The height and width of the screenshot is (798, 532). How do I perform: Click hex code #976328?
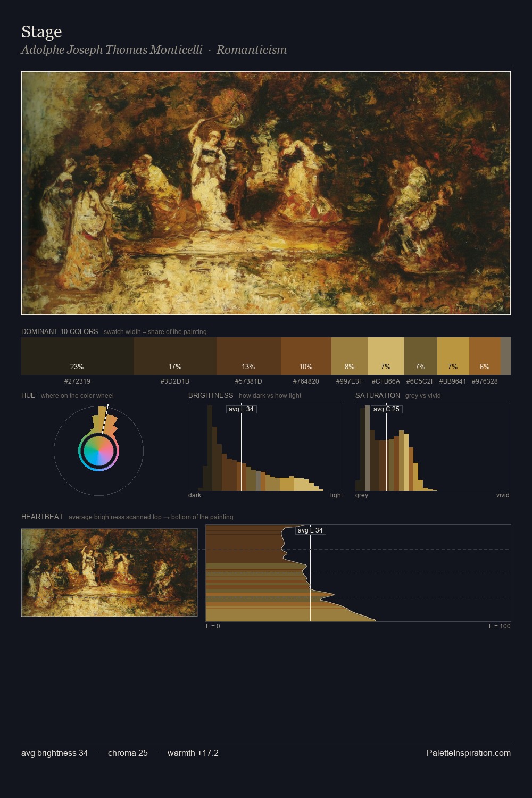[x=485, y=381]
